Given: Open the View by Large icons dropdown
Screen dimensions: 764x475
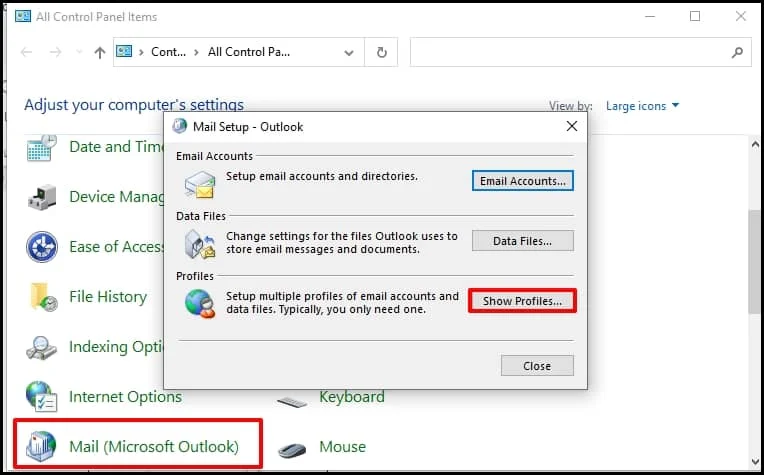Looking at the screenshot, I should click(x=642, y=106).
